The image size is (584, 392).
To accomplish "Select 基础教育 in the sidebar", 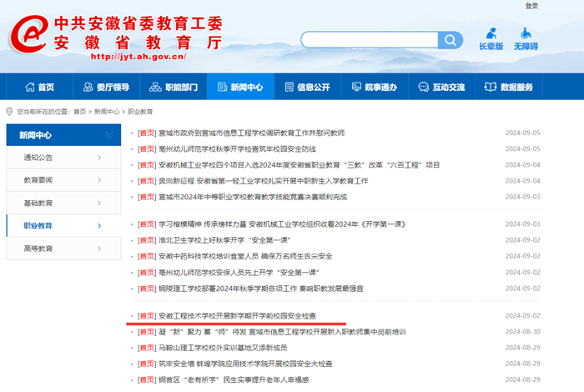I will tap(38, 203).
